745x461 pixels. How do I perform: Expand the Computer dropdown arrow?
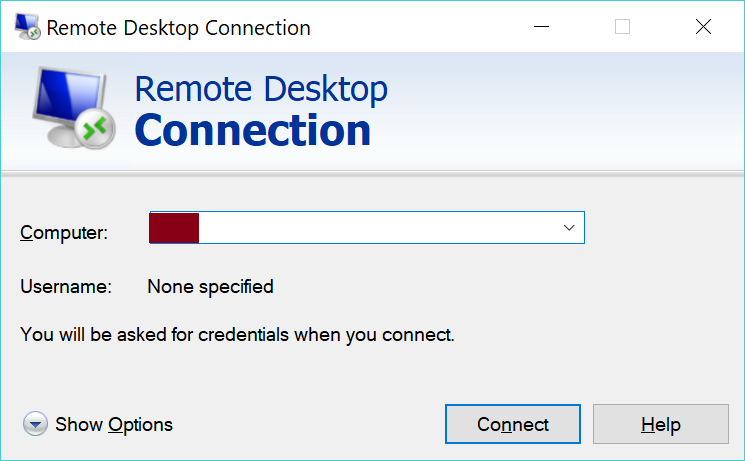569,228
